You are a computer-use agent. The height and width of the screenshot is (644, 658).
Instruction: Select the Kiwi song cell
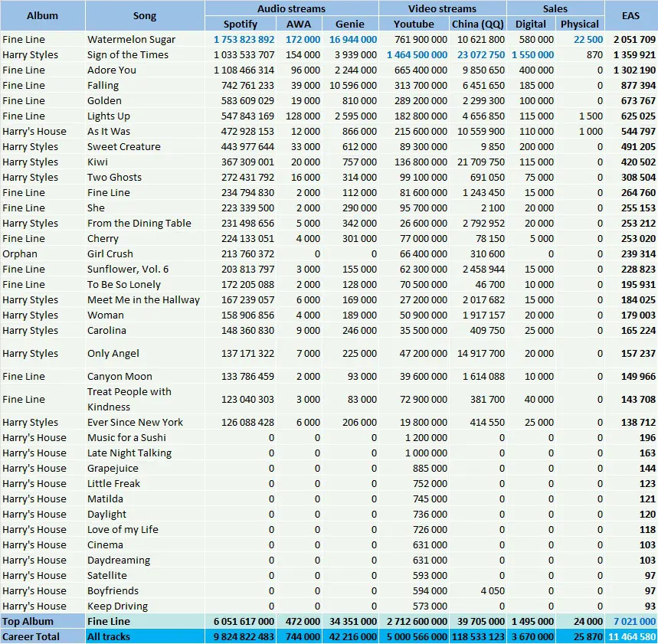point(145,162)
